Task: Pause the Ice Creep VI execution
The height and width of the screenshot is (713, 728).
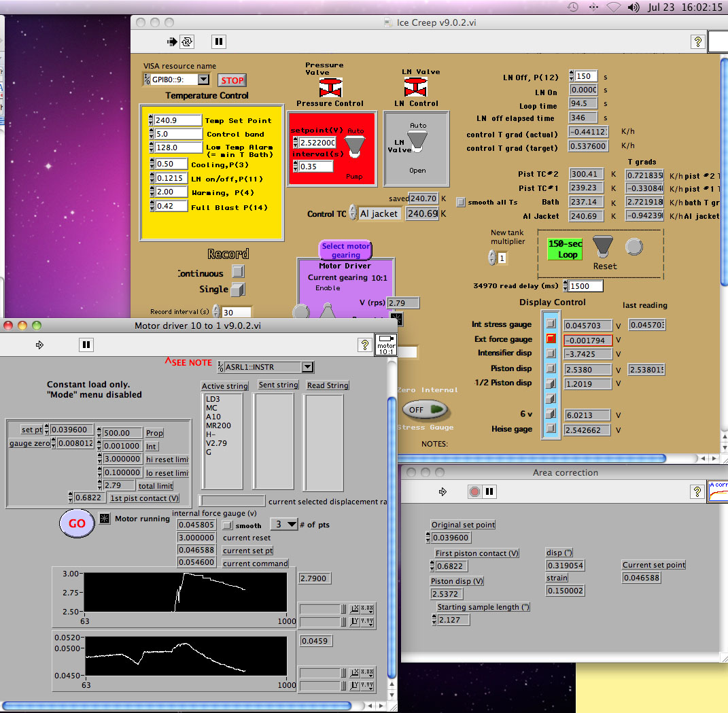Action: coord(218,41)
